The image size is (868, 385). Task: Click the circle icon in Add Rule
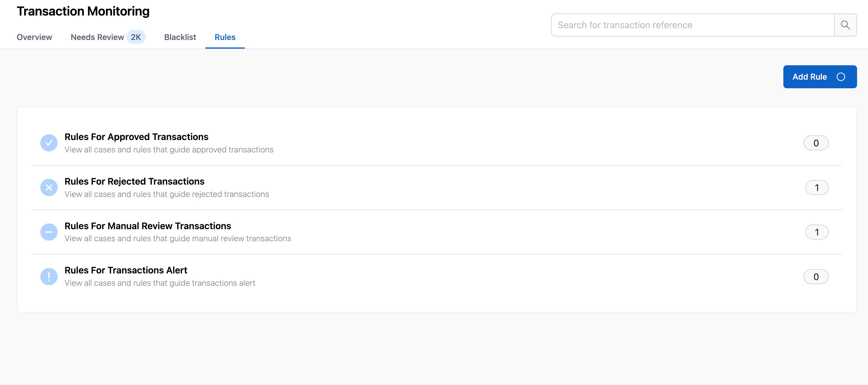click(841, 77)
